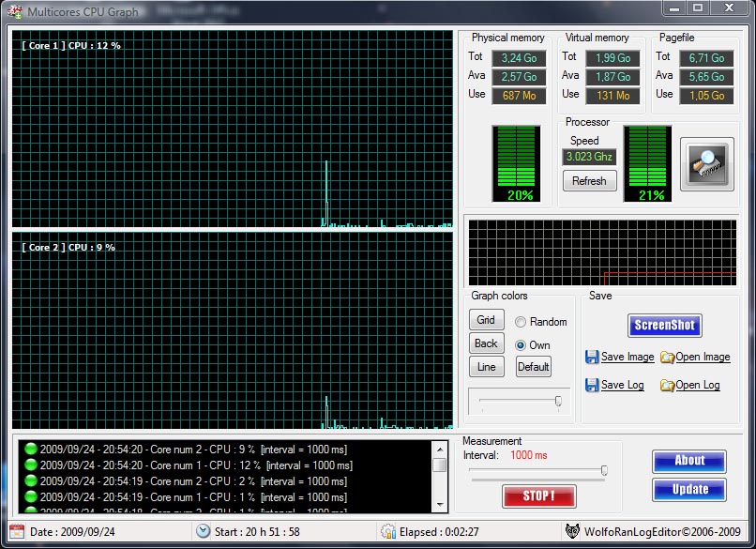
Task: Click the Update button
Action: tap(688, 490)
